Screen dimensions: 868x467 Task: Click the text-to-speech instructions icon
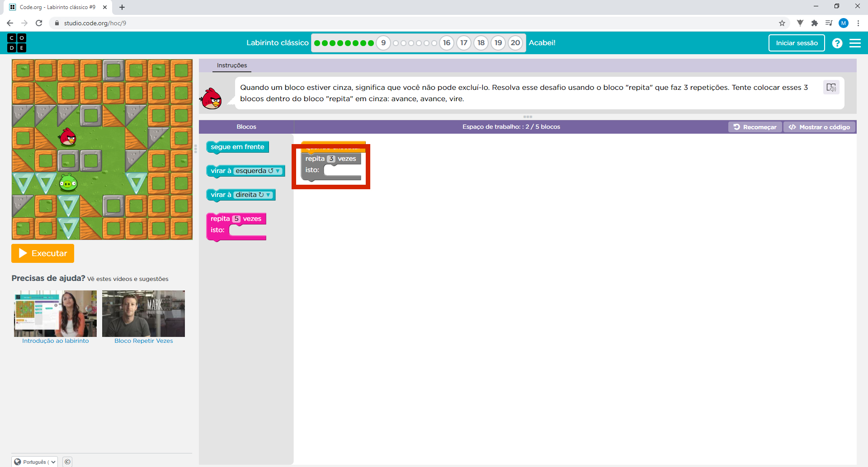(831, 87)
